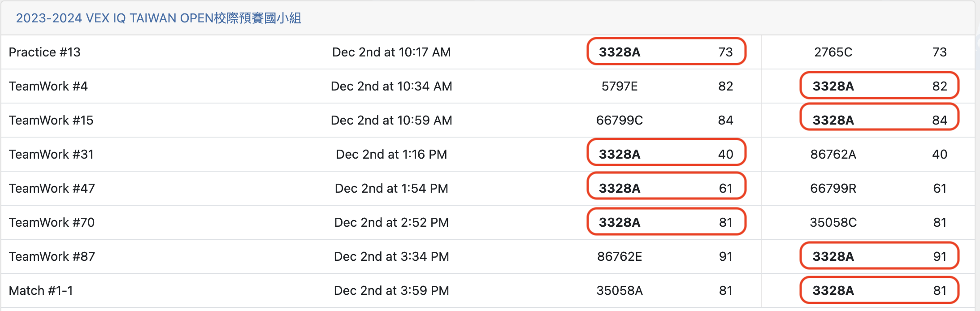
Task: Click highlighted 3328A in TeamWork #87 row
Action: 833,257
